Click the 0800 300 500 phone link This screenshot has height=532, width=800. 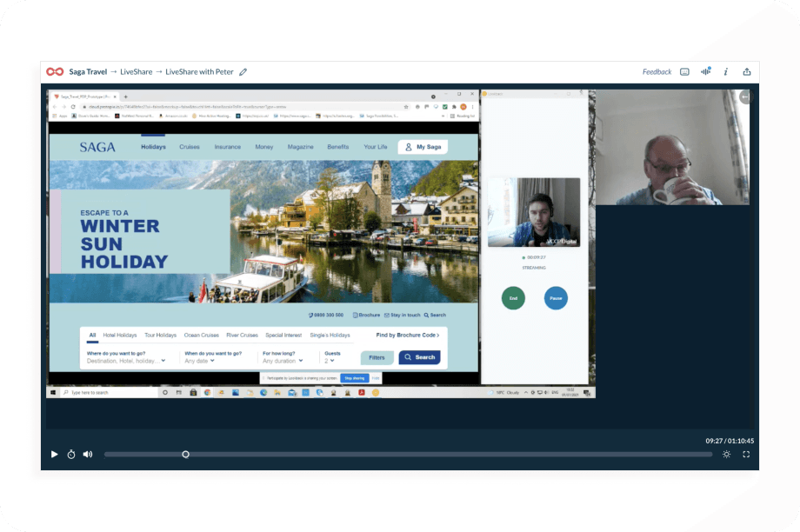click(326, 316)
